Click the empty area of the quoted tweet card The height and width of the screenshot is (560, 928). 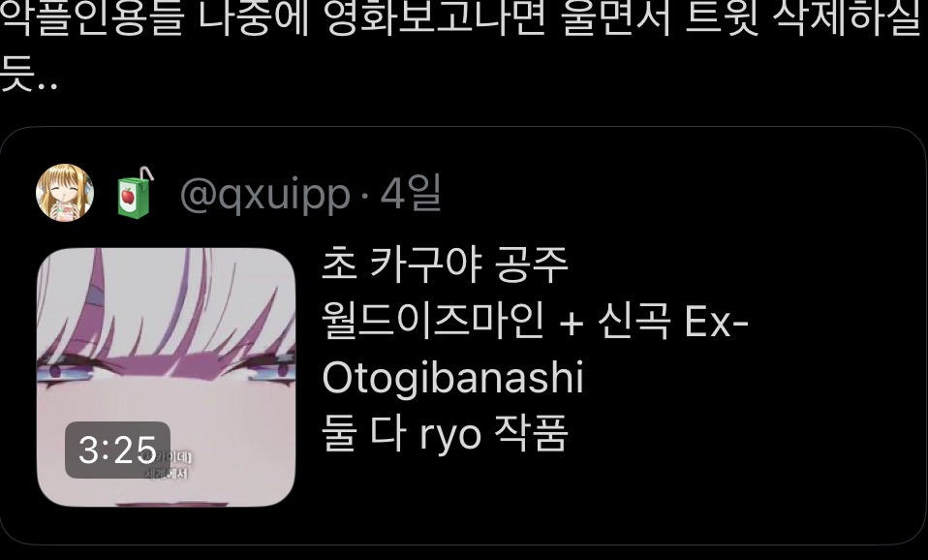click(x=740, y=450)
